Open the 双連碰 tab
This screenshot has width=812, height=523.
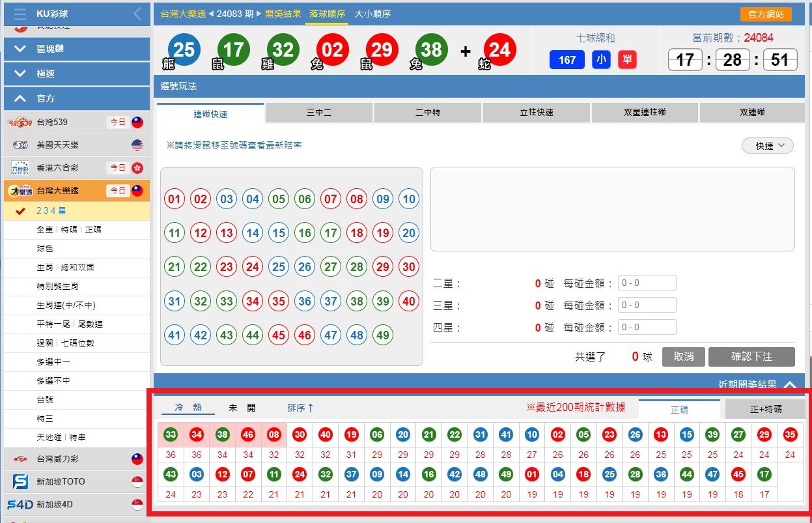pyautogui.click(x=752, y=113)
